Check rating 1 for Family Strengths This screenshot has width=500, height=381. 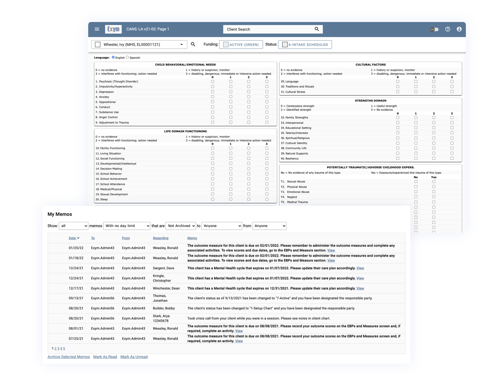pyautogui.click(x=416, y=117)
